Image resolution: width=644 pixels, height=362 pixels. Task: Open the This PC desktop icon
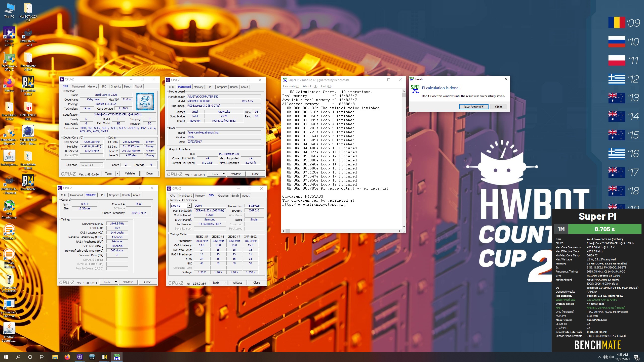(9, 10)
